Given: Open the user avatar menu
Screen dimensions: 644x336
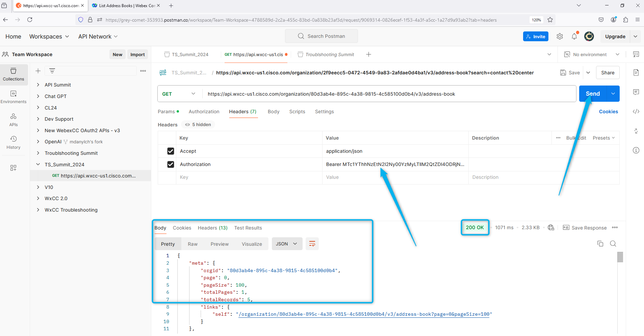Looking at the screenshot, I should point(589,37).
